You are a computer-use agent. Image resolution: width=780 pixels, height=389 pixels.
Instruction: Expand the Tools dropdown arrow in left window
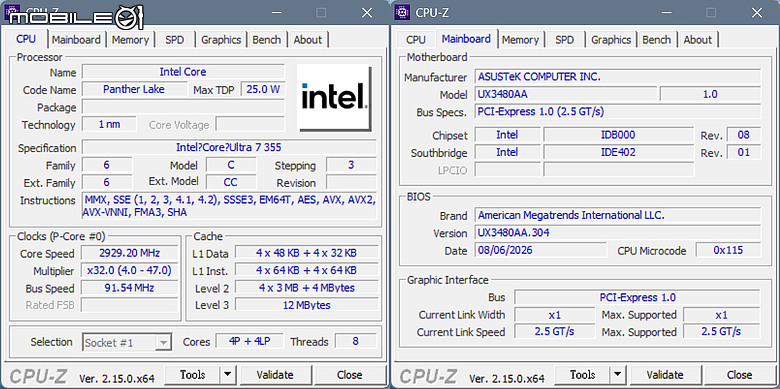[x=227, y=375]
